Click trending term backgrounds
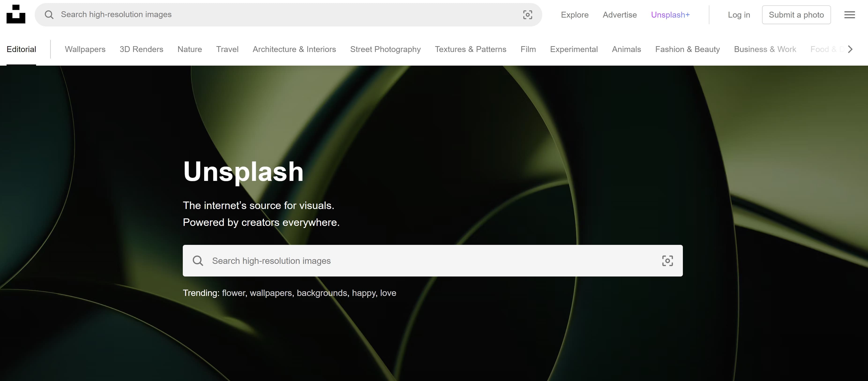This screenshot has height=381, width=868. [323, 293]
